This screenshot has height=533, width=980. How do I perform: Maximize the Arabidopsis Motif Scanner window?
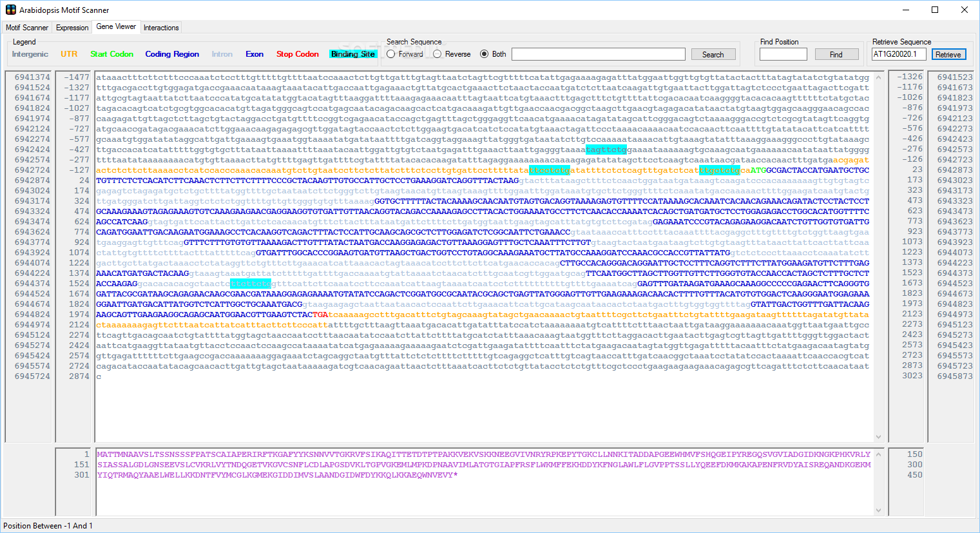[935, 10]
